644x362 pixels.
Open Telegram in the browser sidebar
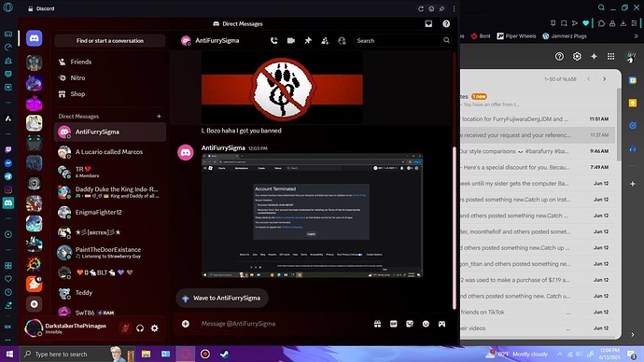point(8,176)
